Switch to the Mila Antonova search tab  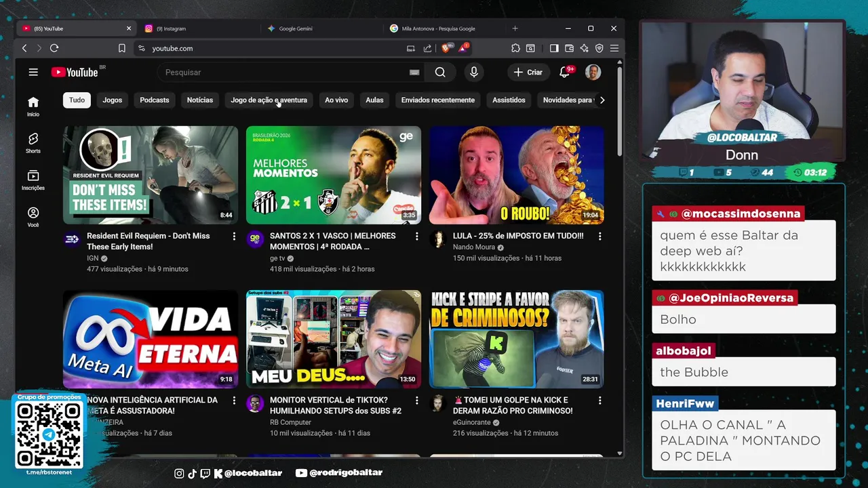pos(445,28)
